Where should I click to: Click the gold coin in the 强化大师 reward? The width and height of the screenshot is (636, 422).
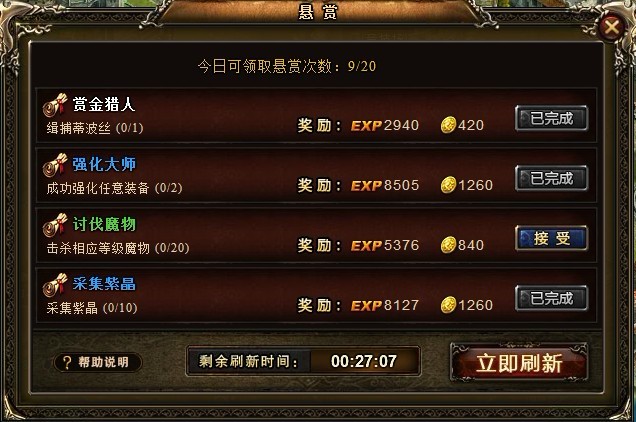click(449, 185)
